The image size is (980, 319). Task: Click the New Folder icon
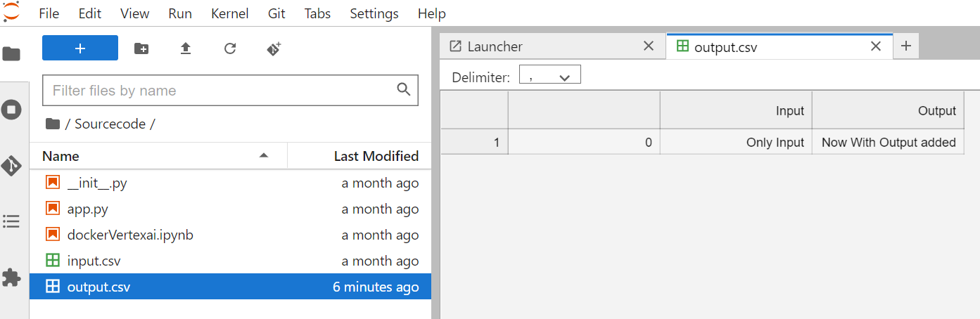(141, 48)
